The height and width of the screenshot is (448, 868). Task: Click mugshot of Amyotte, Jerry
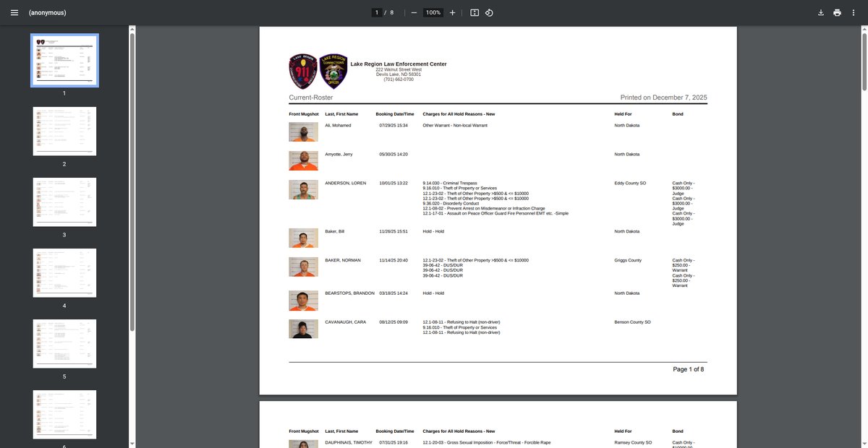click(x=304, y=160)
